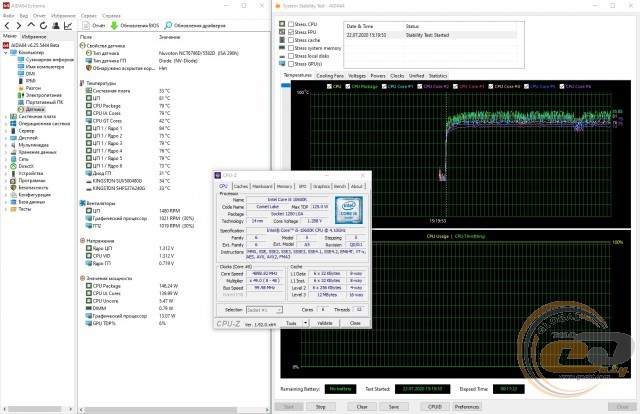Open Портативный ПК page in tree
The height and width of the screenshot is (414, 640).
pyautogui.click(x=40, y=102)
